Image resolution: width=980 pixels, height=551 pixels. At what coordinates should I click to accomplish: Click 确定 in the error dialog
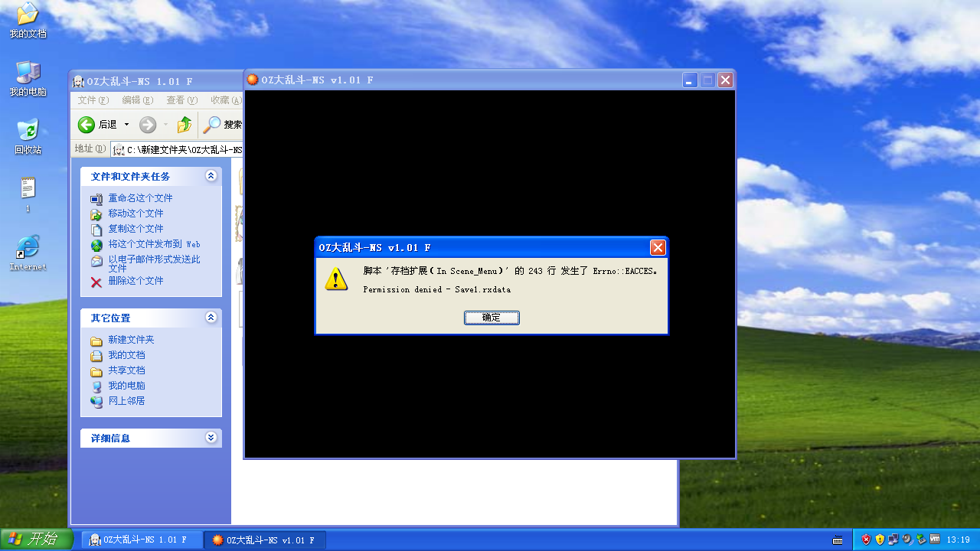tap(492, 318)
